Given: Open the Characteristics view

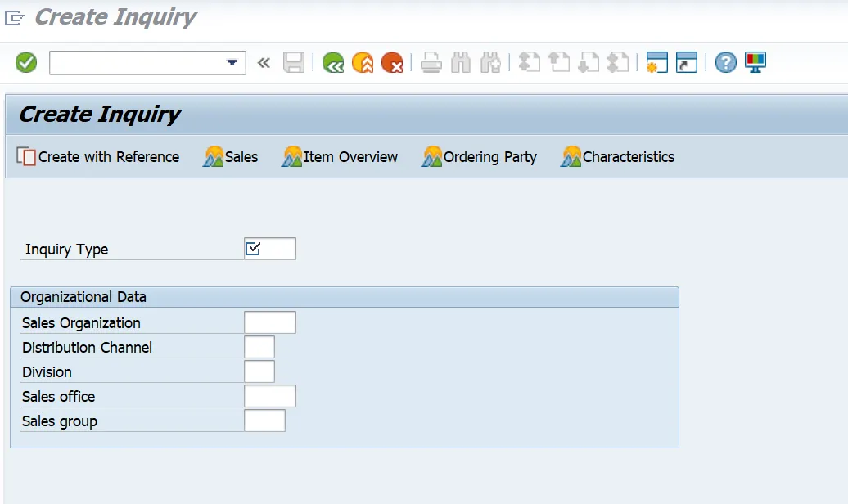Looking at the screenshot, I should tap(618, 157).
